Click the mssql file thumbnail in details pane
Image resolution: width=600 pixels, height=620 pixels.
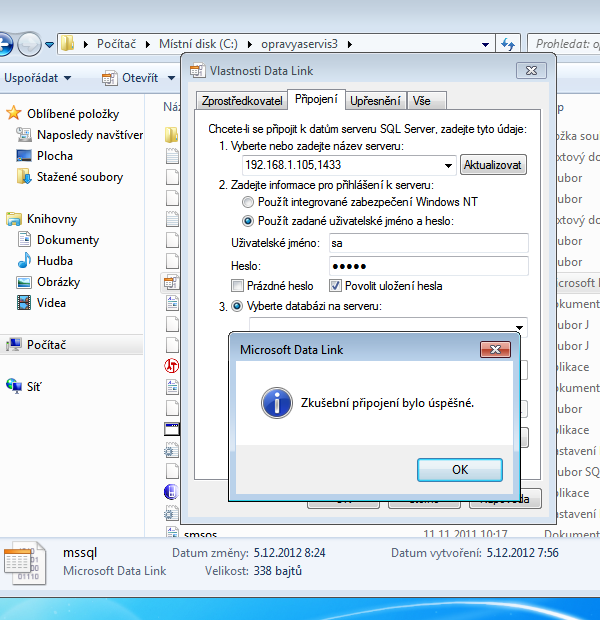click(x=25, y=563)
